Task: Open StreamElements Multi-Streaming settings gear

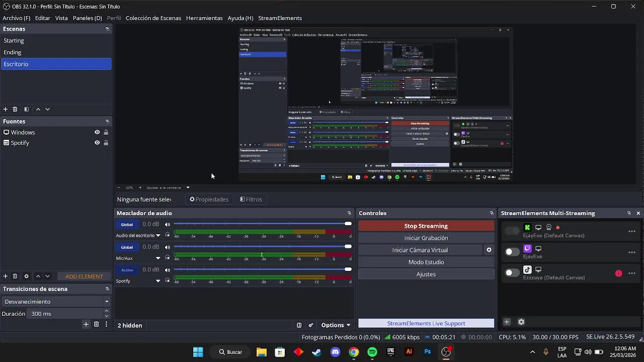Action: [x=521, y=322]
